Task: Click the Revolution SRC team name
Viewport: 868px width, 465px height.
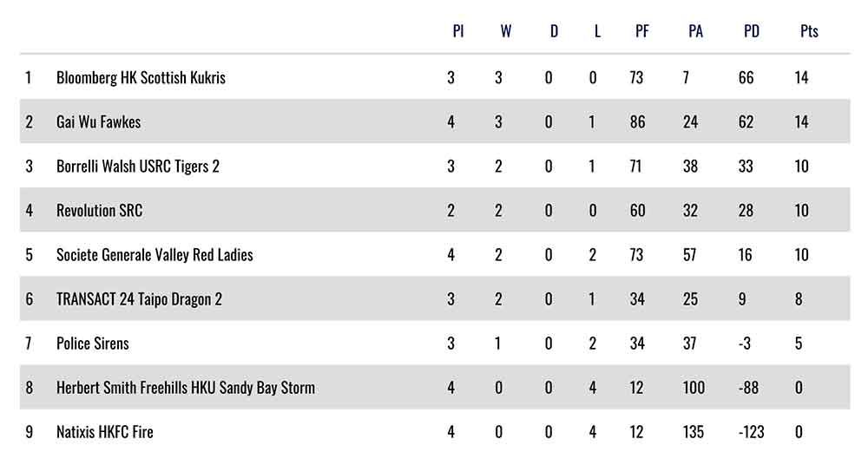Action: [99, 211]
